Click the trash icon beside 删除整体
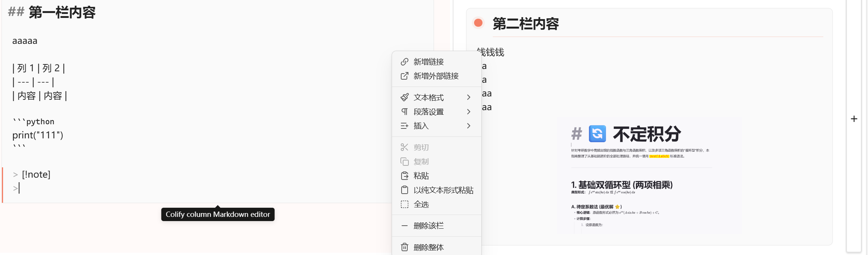The width and height of the screenshot is (868, 255). coord(405,247)
